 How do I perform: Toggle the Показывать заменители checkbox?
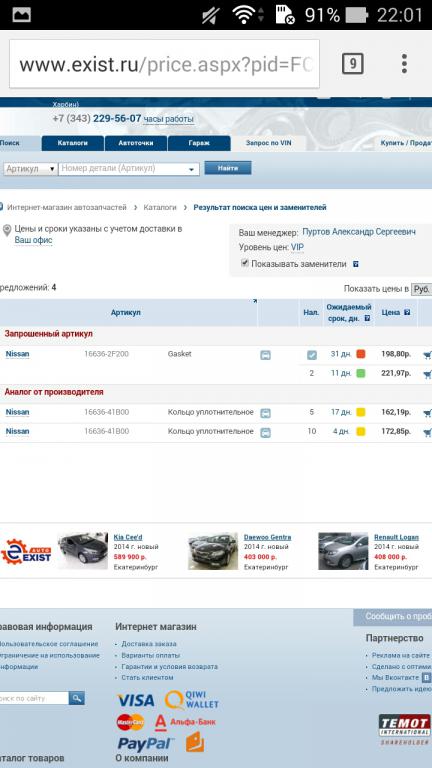pyautogui.click(x=245, y=263)
